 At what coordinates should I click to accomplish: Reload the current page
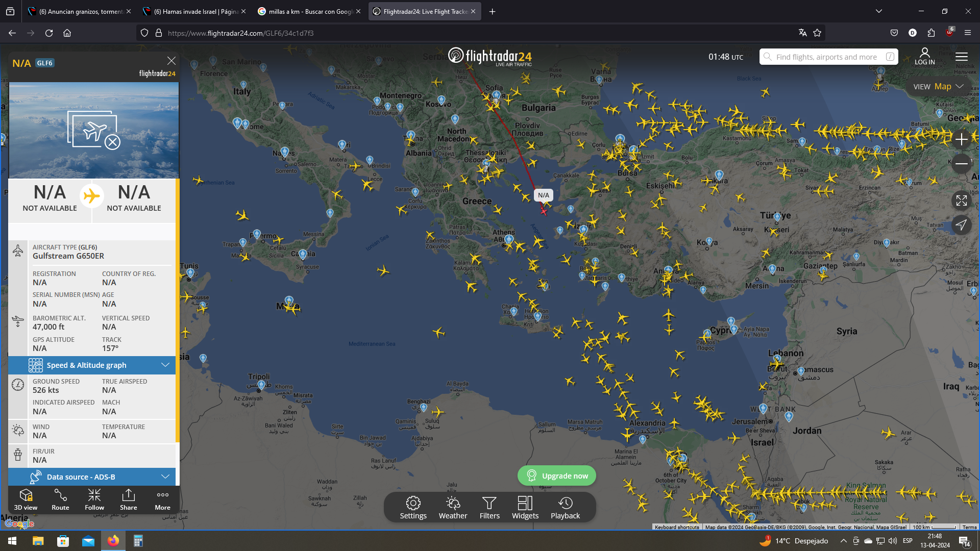tap(49, 33)
